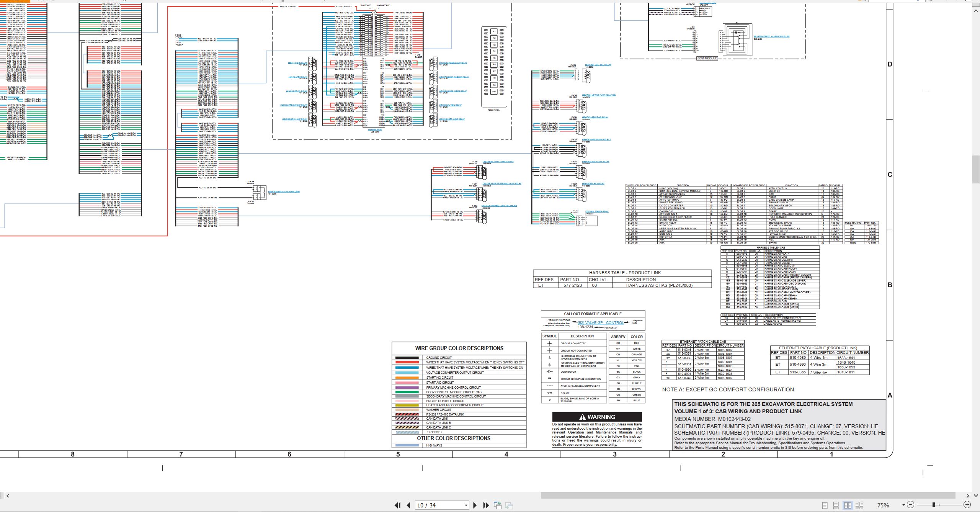Select two-page facing view
Viewport: 980px width, 512px height.
[x=848, y=505]
